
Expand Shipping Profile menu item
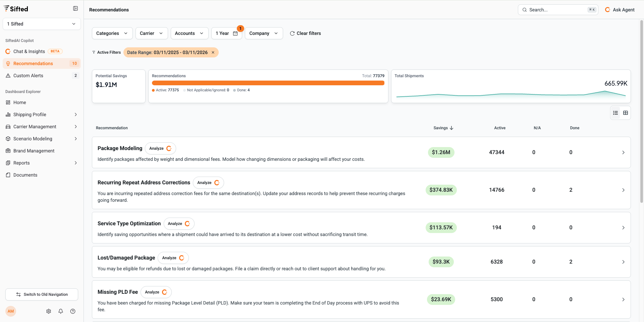click(42, 114)
